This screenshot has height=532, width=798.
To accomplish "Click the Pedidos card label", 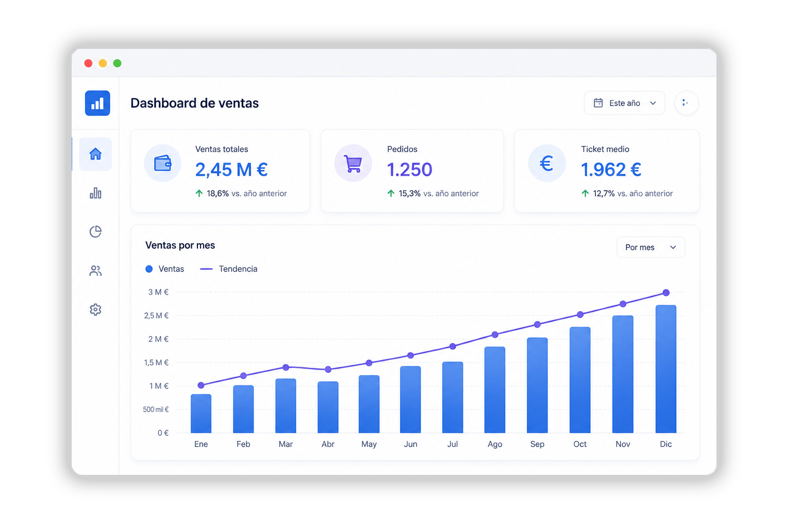I will coord(402,149).
